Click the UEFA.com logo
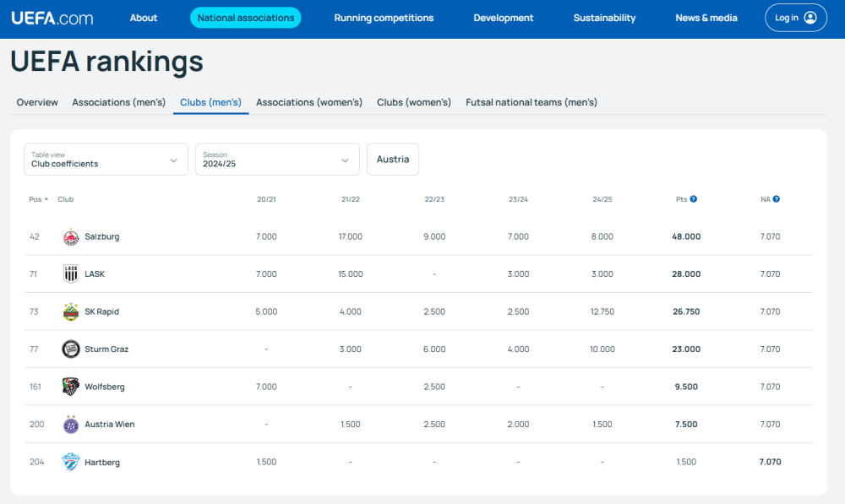The height and width of the screenshot is (504, 845). 52,18
